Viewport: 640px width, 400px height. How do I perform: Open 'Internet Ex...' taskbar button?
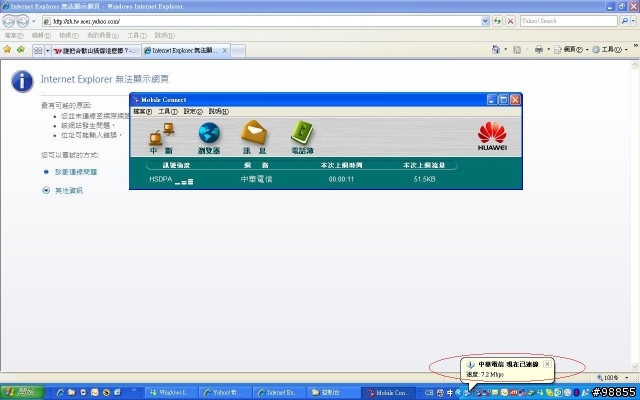[x=280, y=393]
